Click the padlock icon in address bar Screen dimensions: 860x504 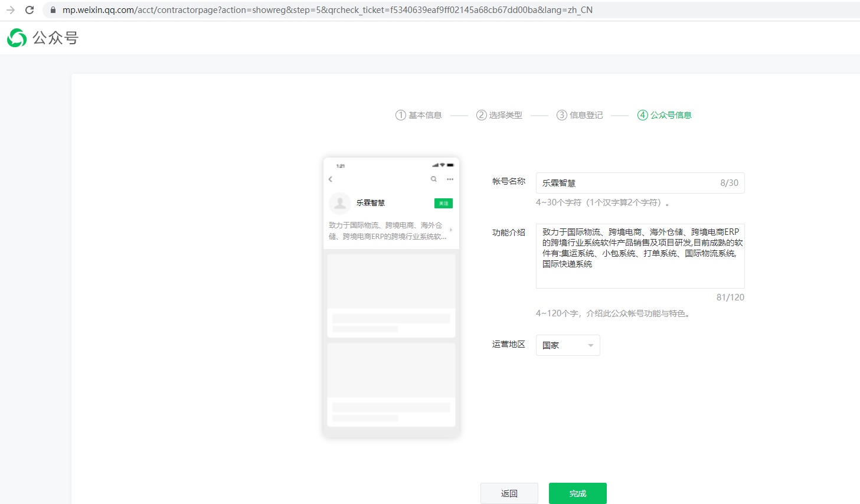[x=53, y=10]
